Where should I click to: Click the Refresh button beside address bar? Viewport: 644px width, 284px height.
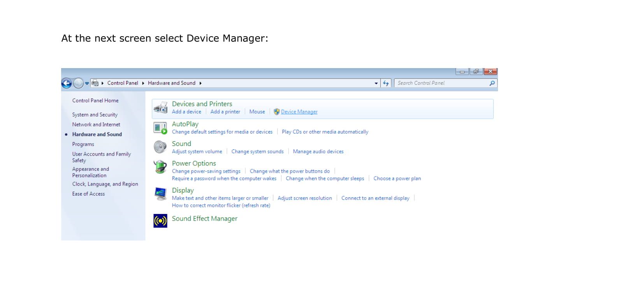[x=386, y=83]
